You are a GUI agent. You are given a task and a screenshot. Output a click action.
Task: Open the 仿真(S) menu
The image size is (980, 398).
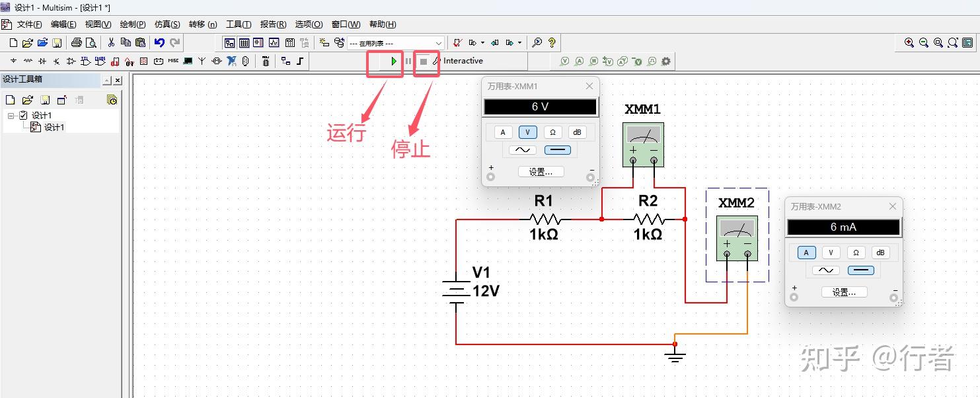167,24
